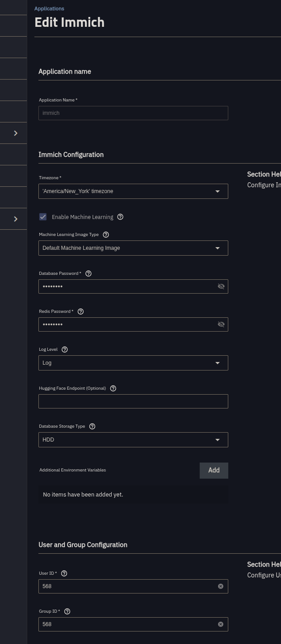Reveal the Redis Password text

coord(221,324)
